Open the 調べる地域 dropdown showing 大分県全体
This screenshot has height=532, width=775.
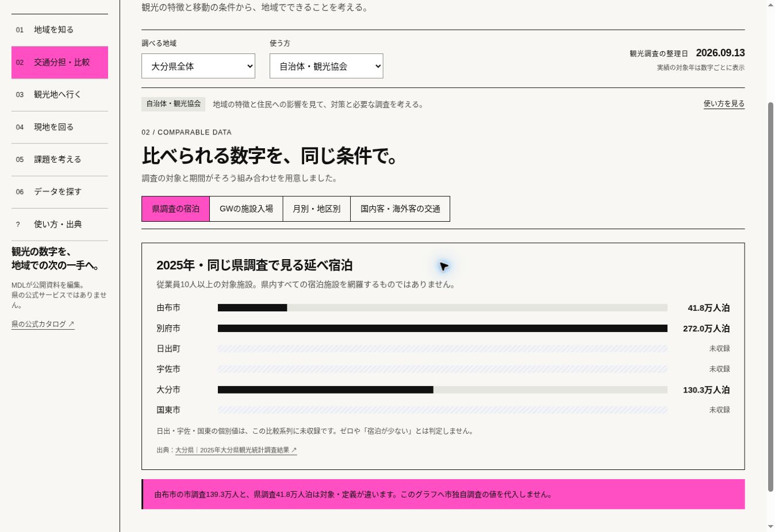198,66
